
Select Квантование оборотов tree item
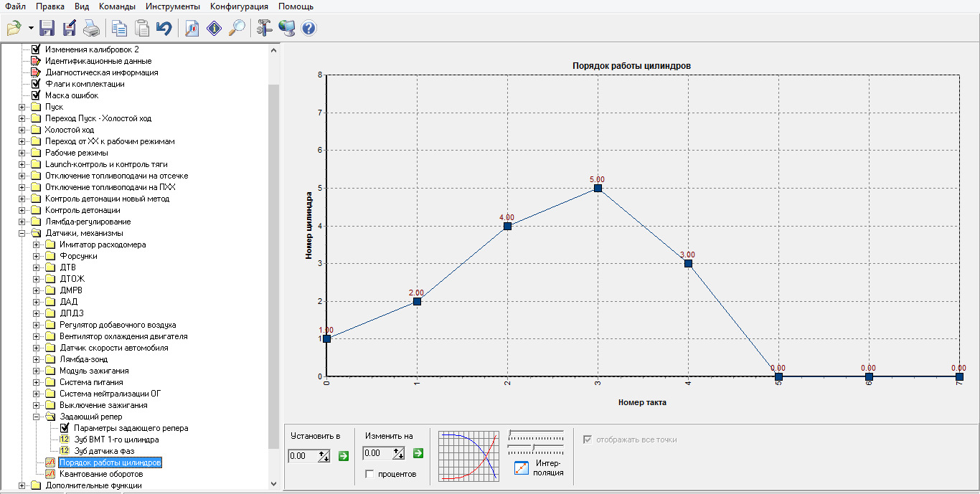(101, 474)
